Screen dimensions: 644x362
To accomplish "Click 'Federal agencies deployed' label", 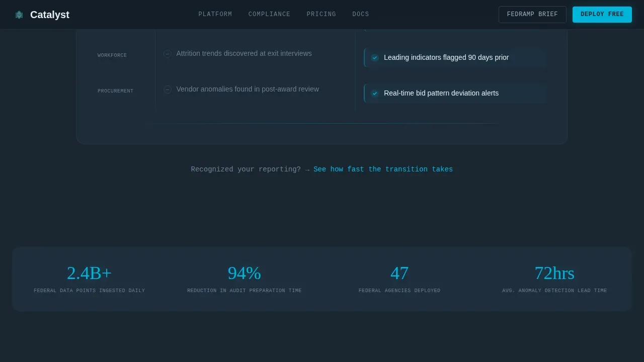I will coord(399,291).
